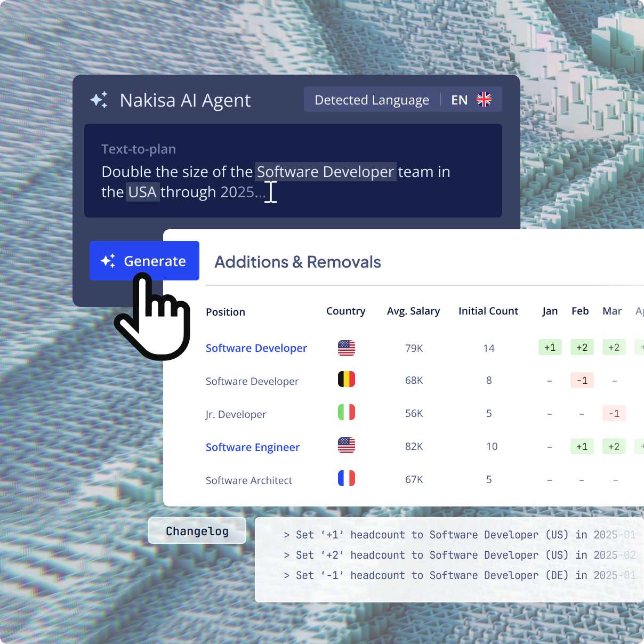This screenshot has height=644, width=644.
Task: Click the sparkle icon beside Nakisa AI Agent
Action: [99, 100]
